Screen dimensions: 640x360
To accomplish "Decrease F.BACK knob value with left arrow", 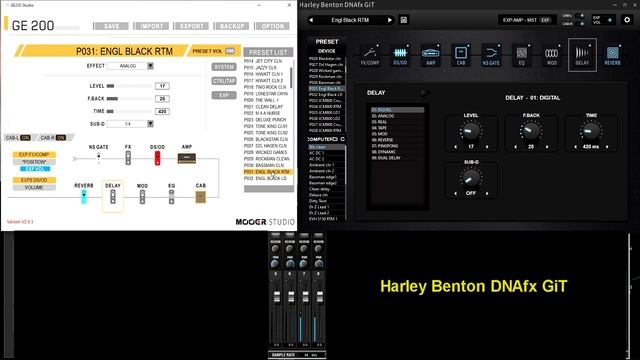I will 516,147.
